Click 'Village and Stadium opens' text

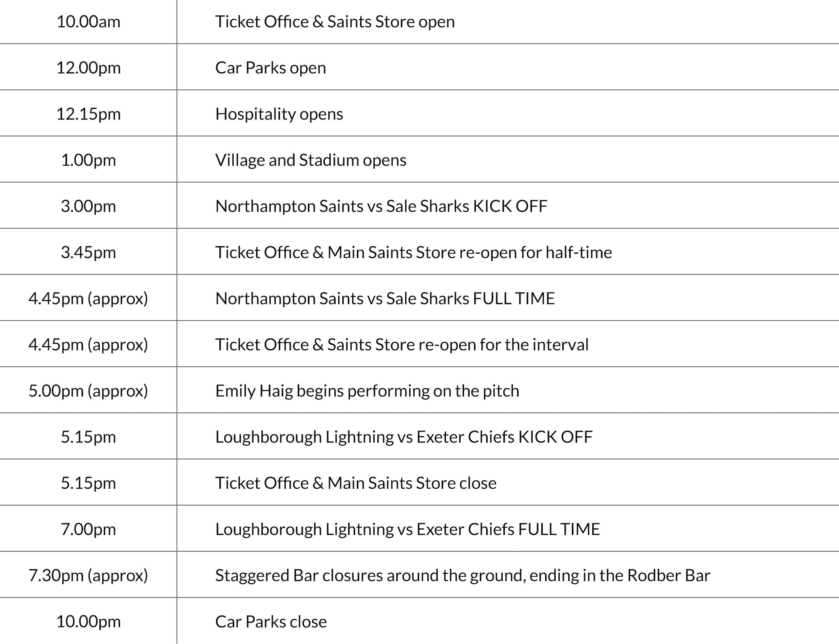(311, 160)
